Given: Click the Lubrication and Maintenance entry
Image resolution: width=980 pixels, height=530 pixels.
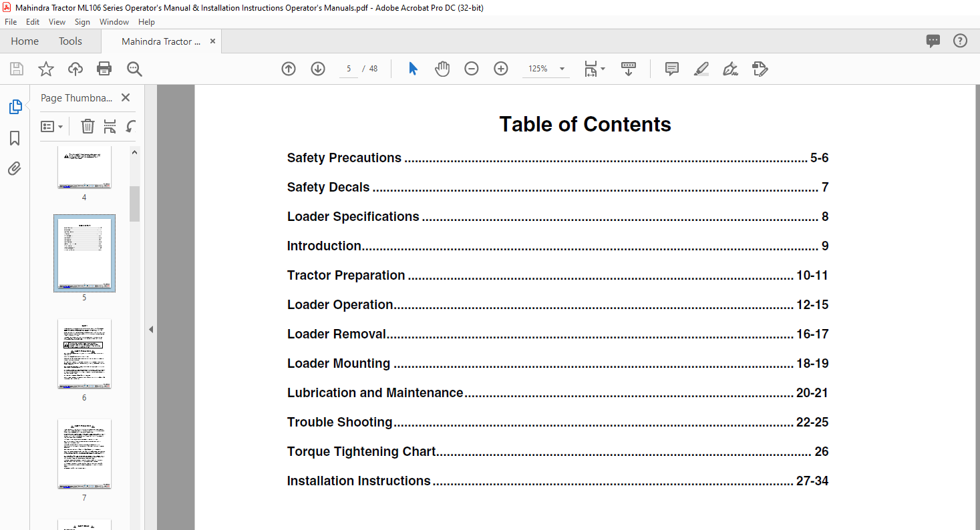Looking at the screenshot, I should point(558,393).
